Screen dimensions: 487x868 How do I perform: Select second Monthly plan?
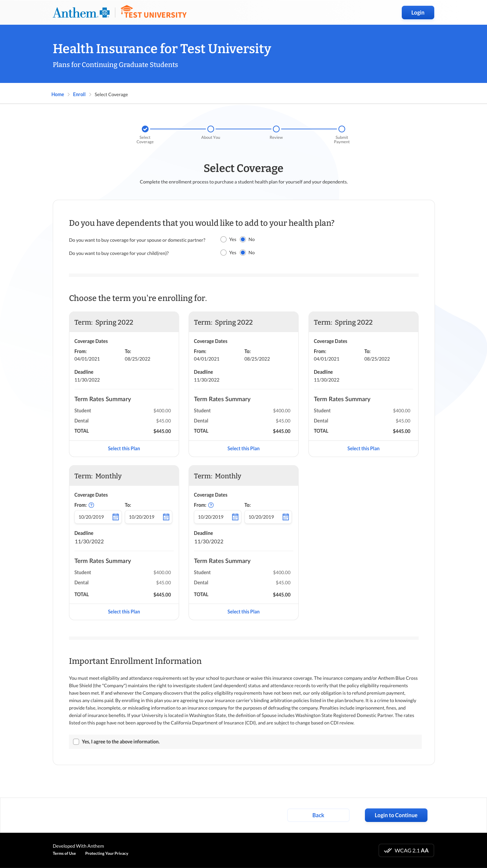243,612
